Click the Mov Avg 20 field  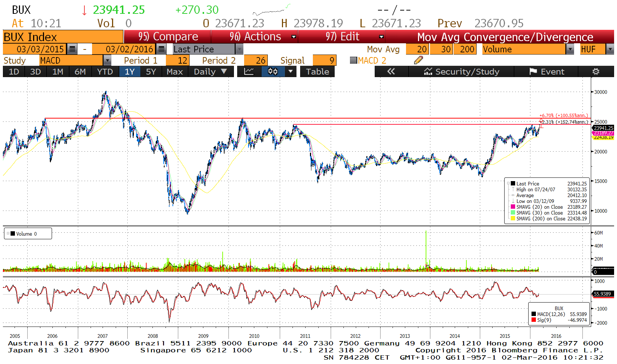coord(417,49)
